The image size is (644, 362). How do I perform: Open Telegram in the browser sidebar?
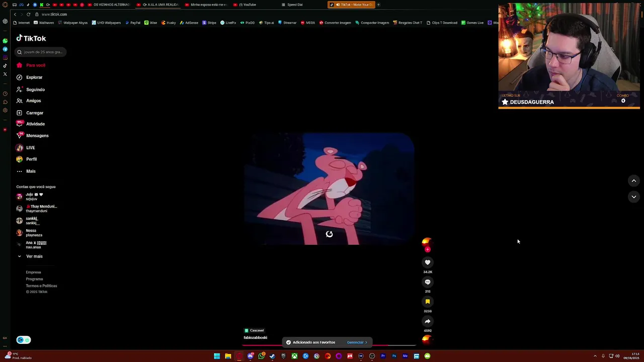[x=5, y=49]
